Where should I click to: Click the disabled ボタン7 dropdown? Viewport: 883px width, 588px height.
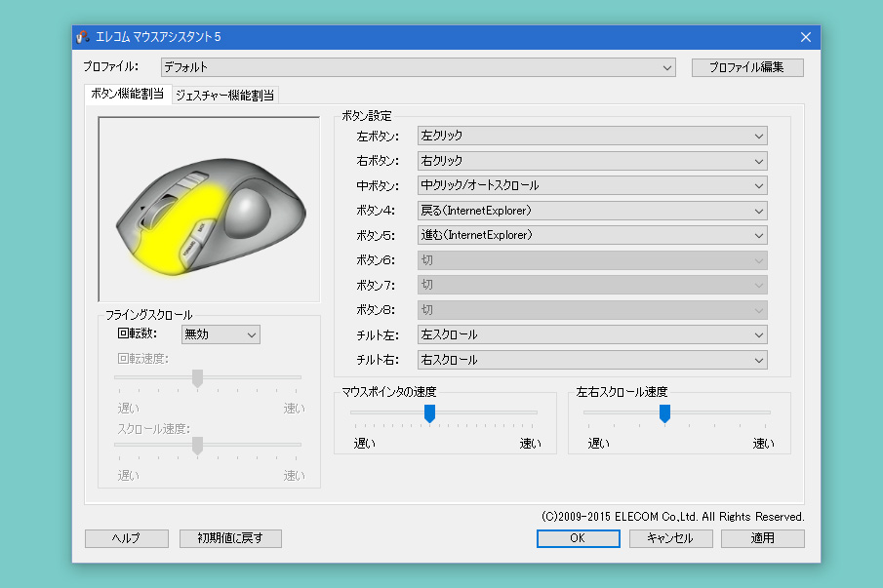pyautogui.click(x=592, y=285)
